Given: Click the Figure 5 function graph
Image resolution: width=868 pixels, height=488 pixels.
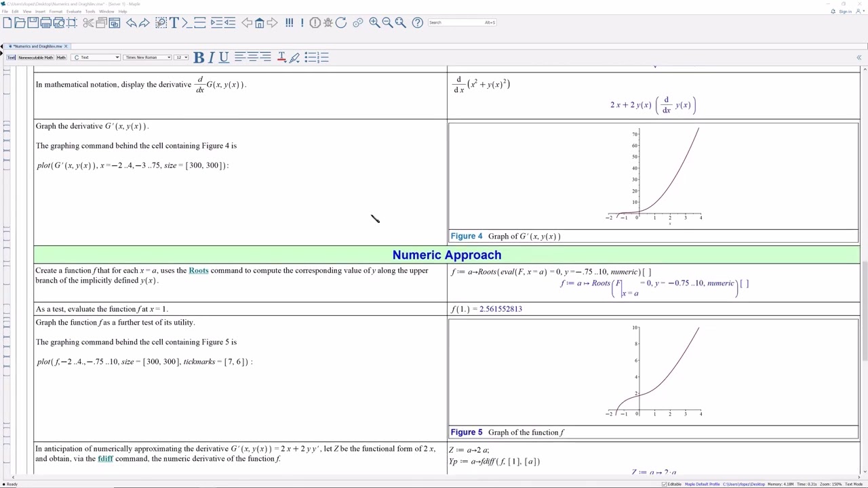Looking at the screenshot, I should pos(653,372).
